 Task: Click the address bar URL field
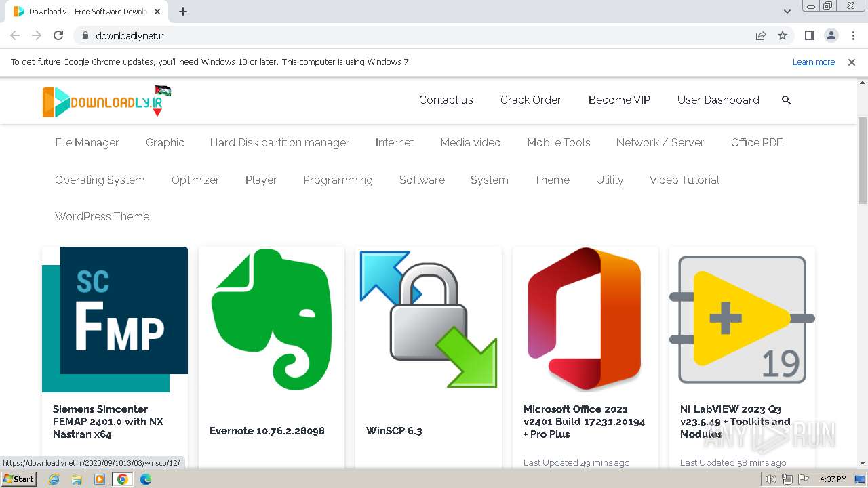coord(420,35)
